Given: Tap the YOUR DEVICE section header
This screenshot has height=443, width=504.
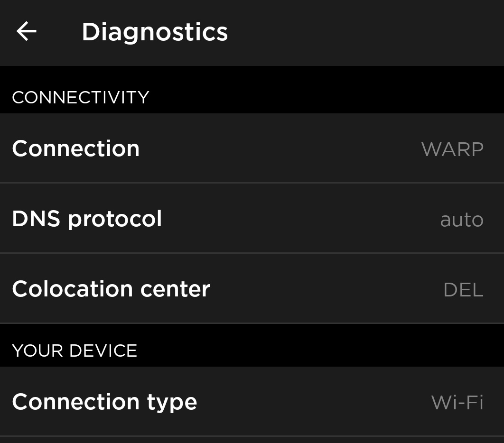Looking at the screenshot, I should [74, 351].
